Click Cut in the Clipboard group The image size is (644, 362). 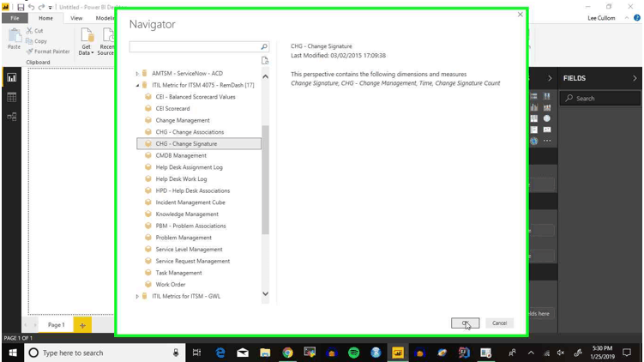pyautogui.click(x=35, y=31)
